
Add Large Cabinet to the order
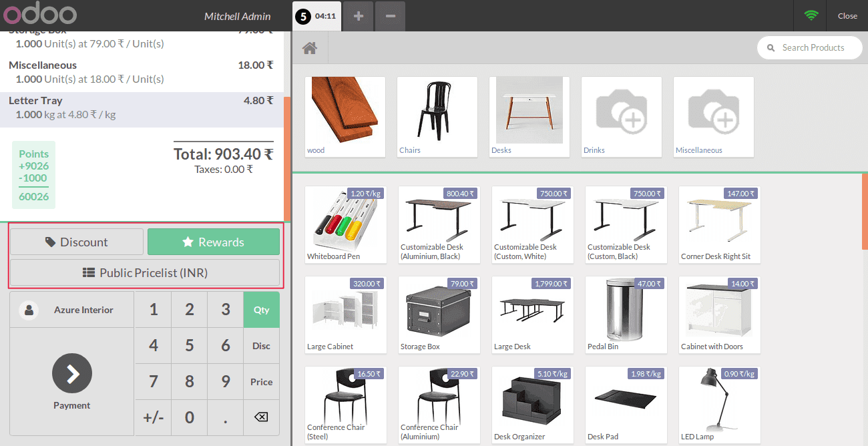point(345,314)
